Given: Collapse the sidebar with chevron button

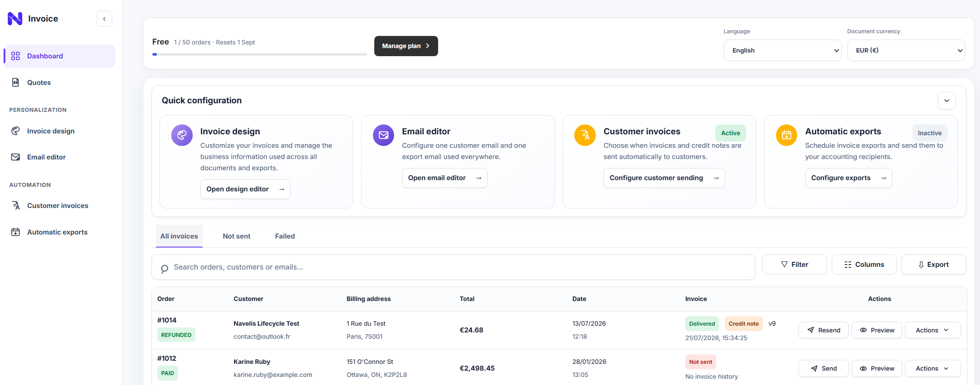Looking at the screenshot, I should pos(104,19).
